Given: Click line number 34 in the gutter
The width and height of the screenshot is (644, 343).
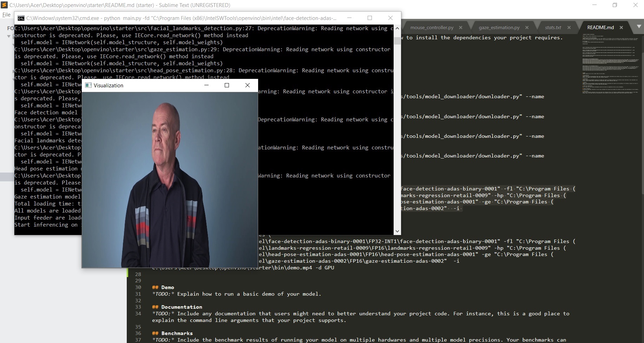Looking at the screenshot, I should point(138,314).
